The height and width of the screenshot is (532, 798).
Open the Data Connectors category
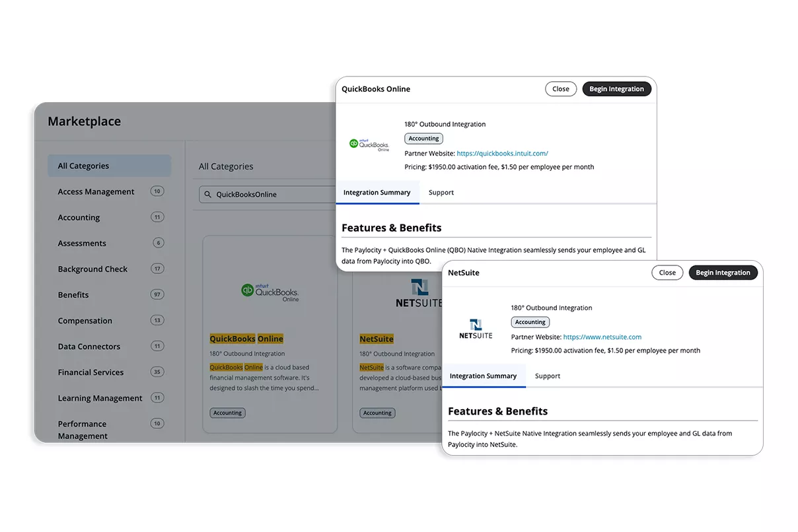click(89, 346)
